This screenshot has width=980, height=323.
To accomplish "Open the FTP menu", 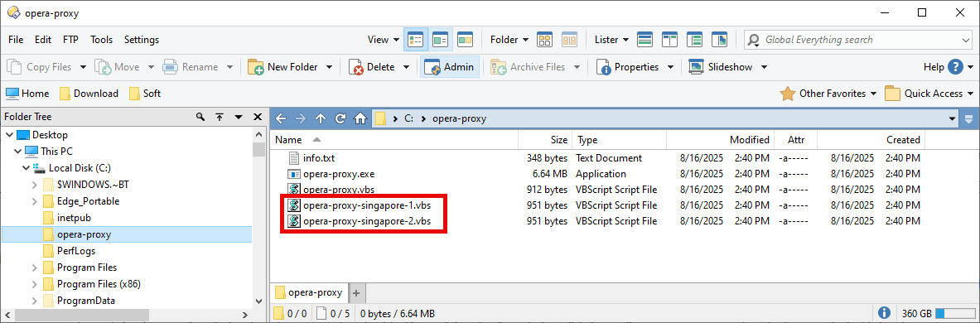I will click(x=70, y=40).
